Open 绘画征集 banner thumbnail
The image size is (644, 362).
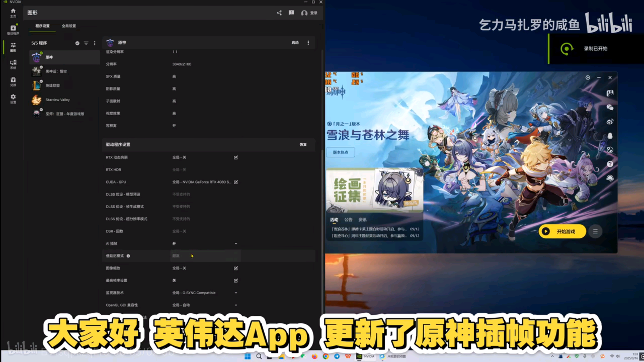point(374,190)
